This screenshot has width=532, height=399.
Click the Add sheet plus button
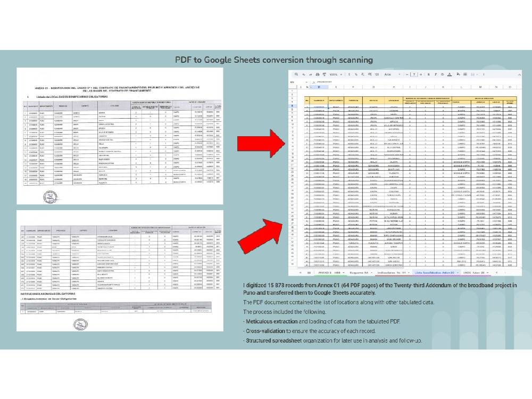click(x=300, y=272)
